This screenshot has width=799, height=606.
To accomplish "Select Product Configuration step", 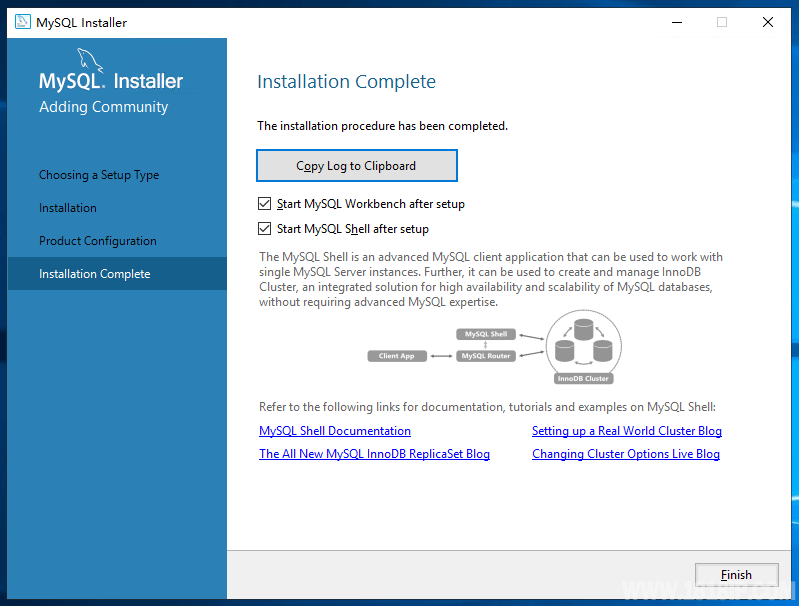I will pos(98,241).
